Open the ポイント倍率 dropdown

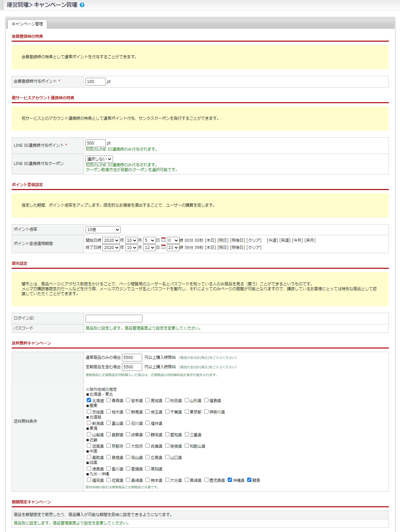click(x=103, y=230)
